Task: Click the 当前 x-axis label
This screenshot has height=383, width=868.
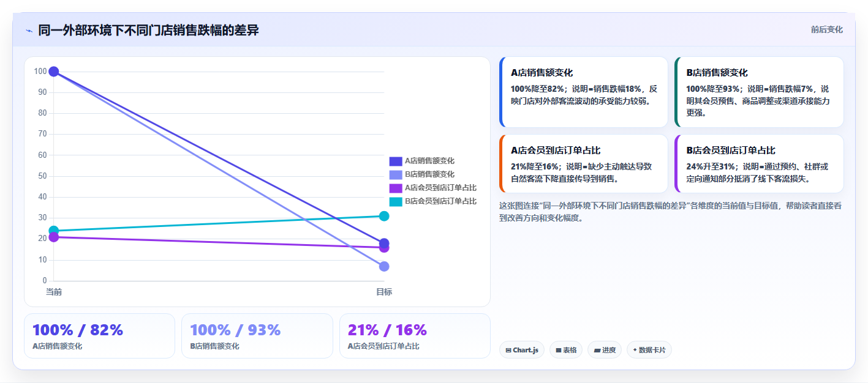Action: tap(54, 292)
